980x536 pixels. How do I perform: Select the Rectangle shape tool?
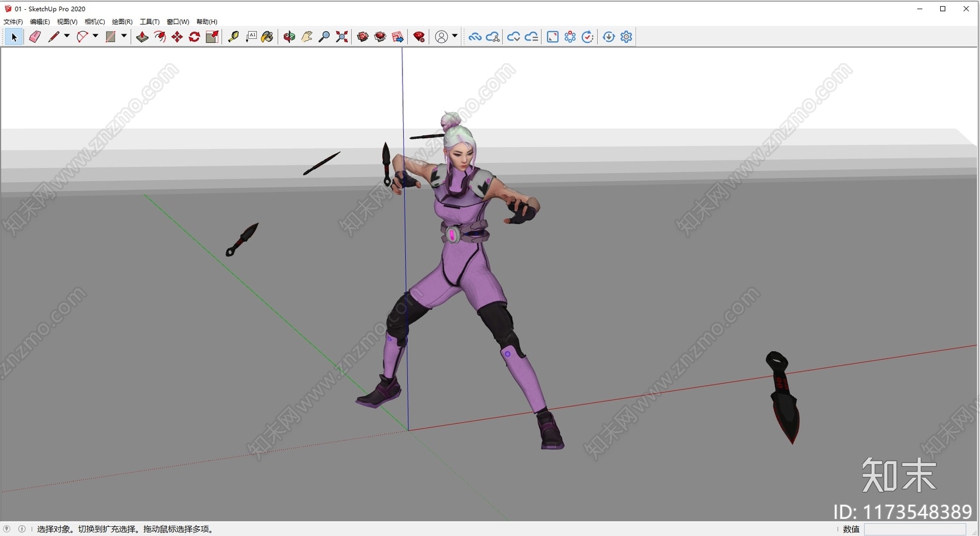(110, 37)
